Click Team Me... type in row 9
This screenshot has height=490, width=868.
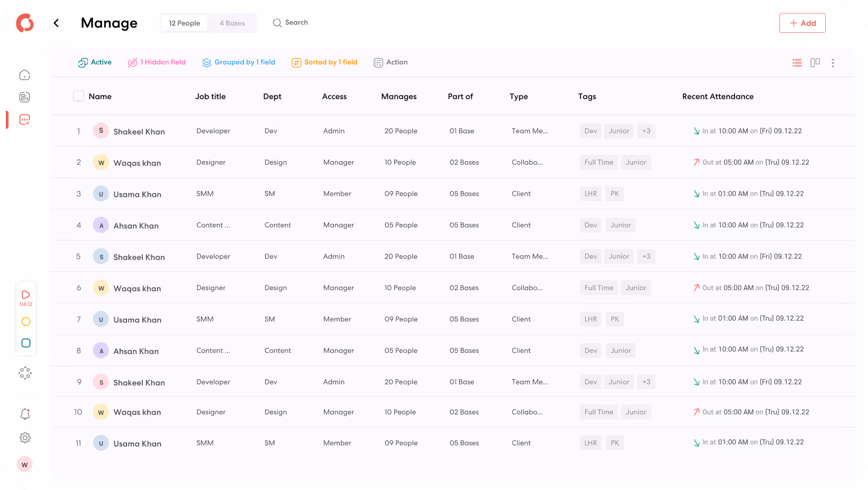530,382
